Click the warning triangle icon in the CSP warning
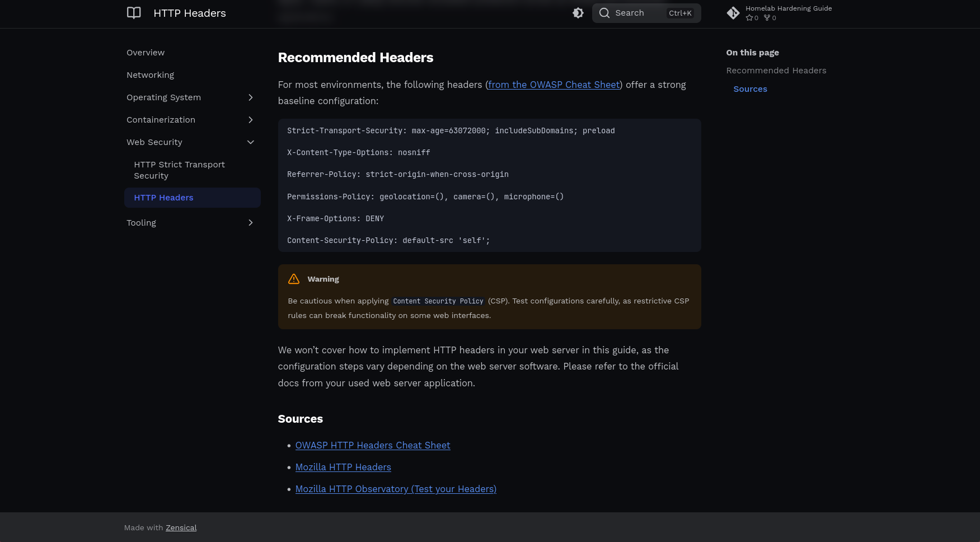The width and height of the screenshot is (980, 542). click(x=293, y=279)
